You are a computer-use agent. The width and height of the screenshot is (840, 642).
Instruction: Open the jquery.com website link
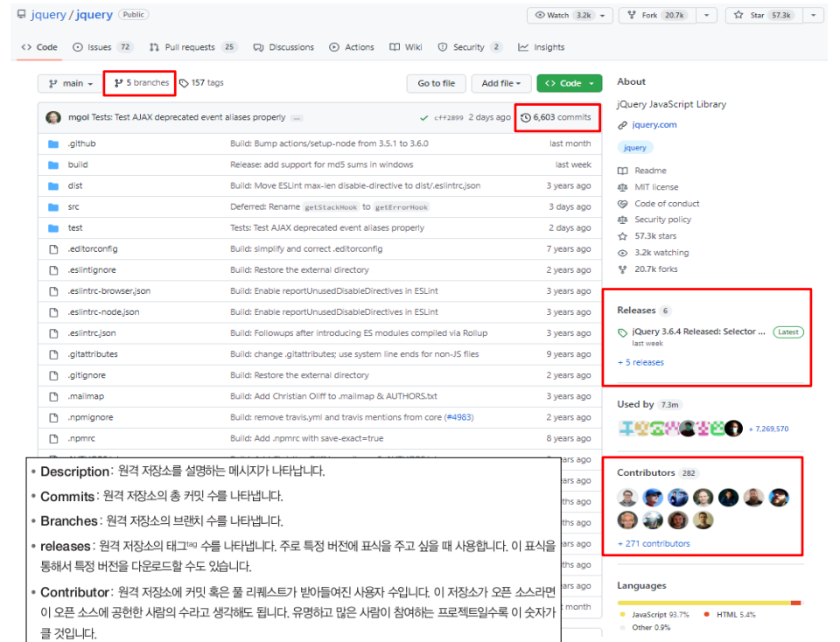[x=654, y=125]
